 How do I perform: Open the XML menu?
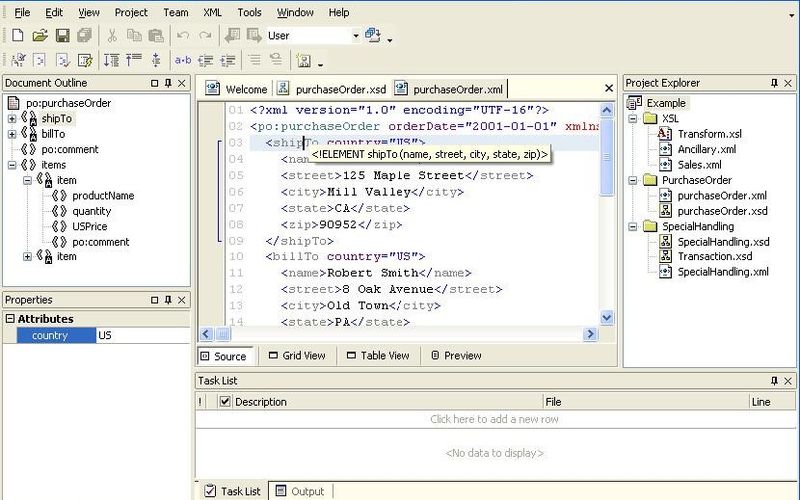(212, 12)
